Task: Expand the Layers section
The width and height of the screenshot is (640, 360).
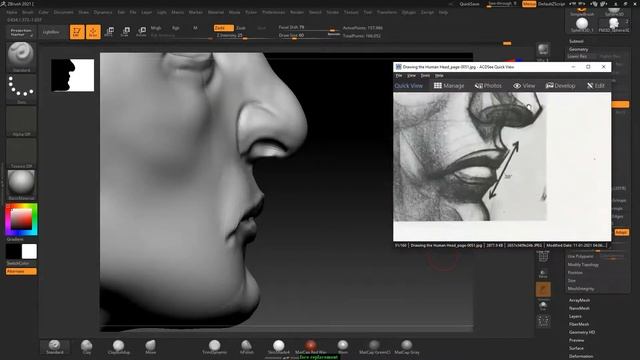Action: (575, 316)
